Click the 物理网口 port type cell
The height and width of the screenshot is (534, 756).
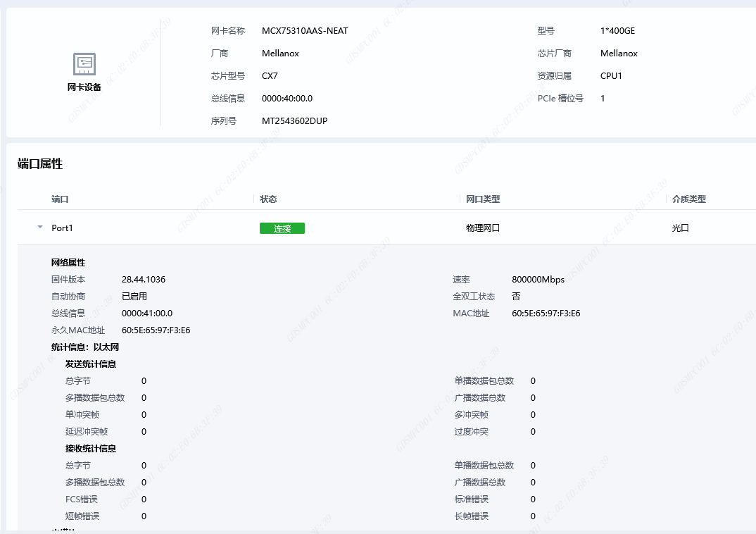click(483, 228)
